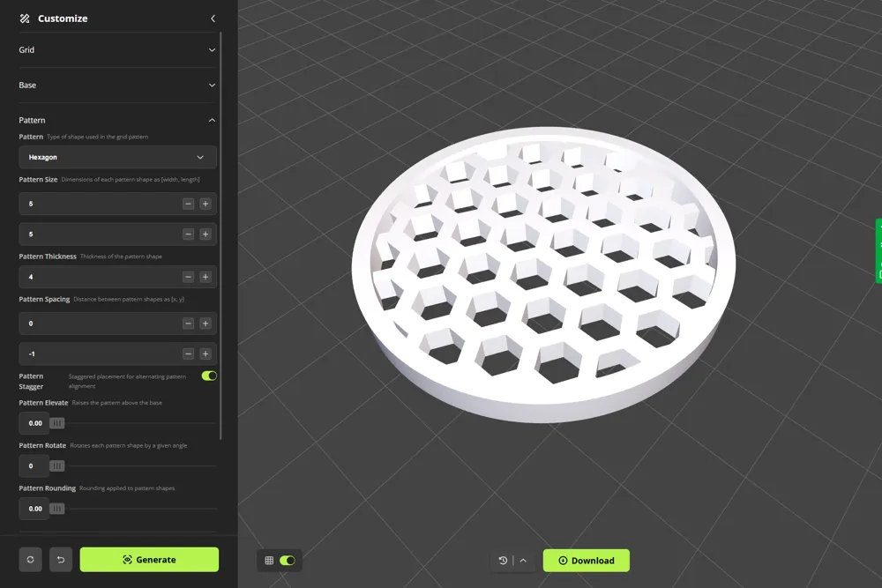
Task: Open version history via the clock icon
Action: [x=502, y=560]
